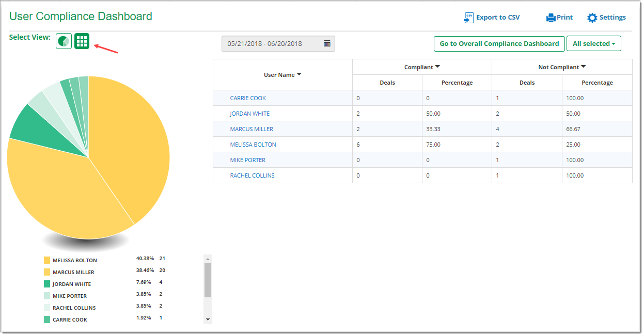Image resolution: width=644 pixels, height=336 pixels.
Task: Open MARCUS MILLER user link
Action: (252, 129)
